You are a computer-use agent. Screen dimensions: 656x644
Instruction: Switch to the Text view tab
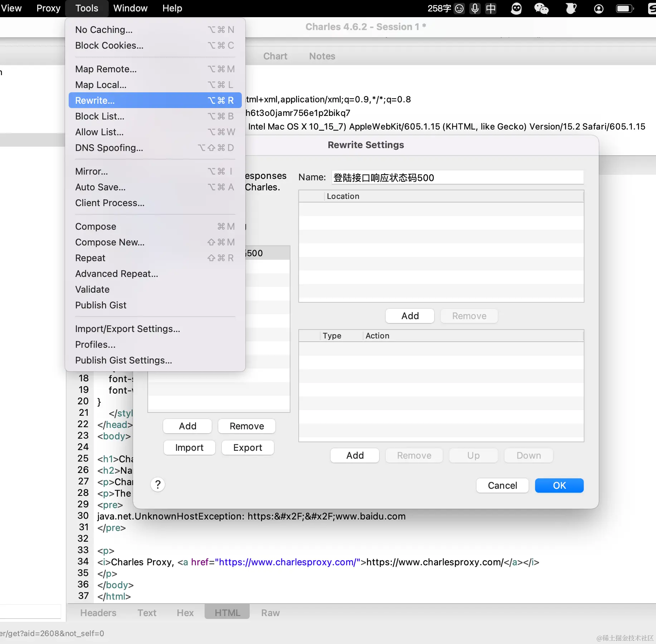click(147, 613)
